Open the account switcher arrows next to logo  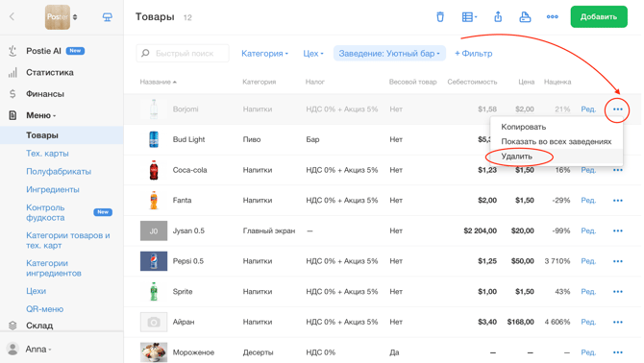click(x=75, y=17)
